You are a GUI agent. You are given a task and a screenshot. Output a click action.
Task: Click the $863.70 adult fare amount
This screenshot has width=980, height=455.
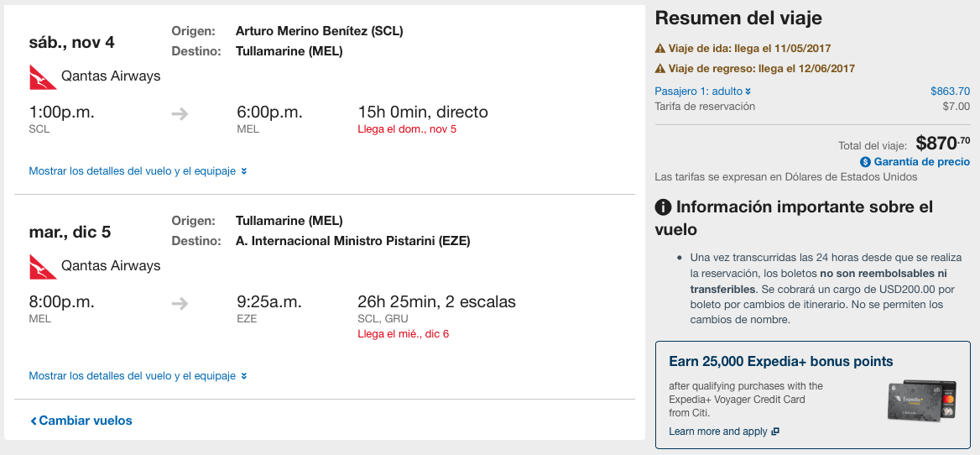950,92
